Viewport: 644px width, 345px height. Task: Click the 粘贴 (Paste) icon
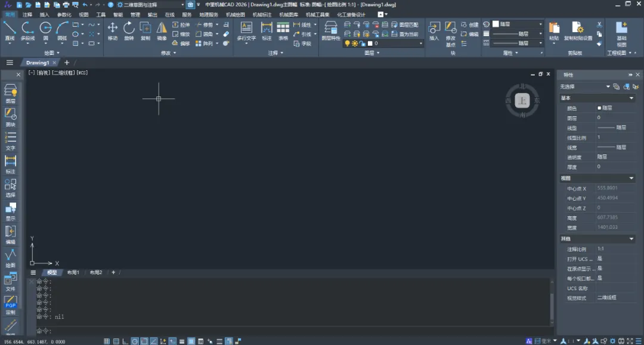pos(553,31)
